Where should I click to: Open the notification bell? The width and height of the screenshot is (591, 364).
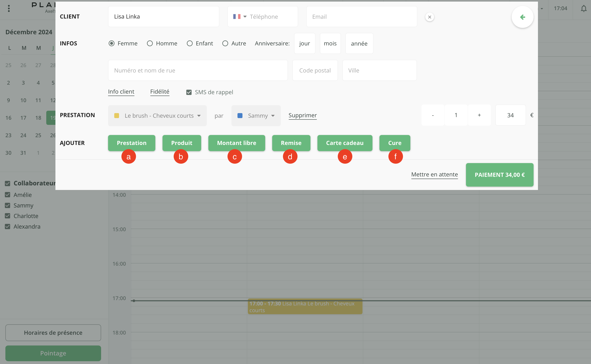[x=584, y=9]
